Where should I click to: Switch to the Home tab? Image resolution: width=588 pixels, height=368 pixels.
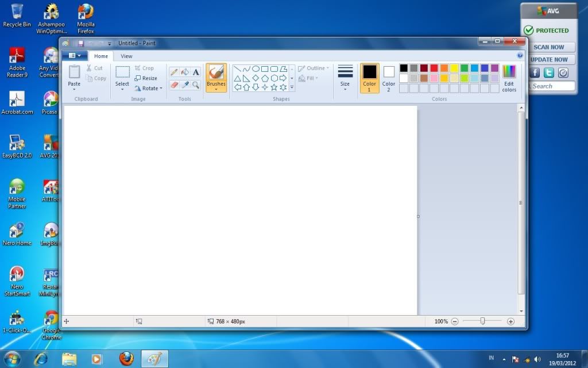(x=101, y=56)
